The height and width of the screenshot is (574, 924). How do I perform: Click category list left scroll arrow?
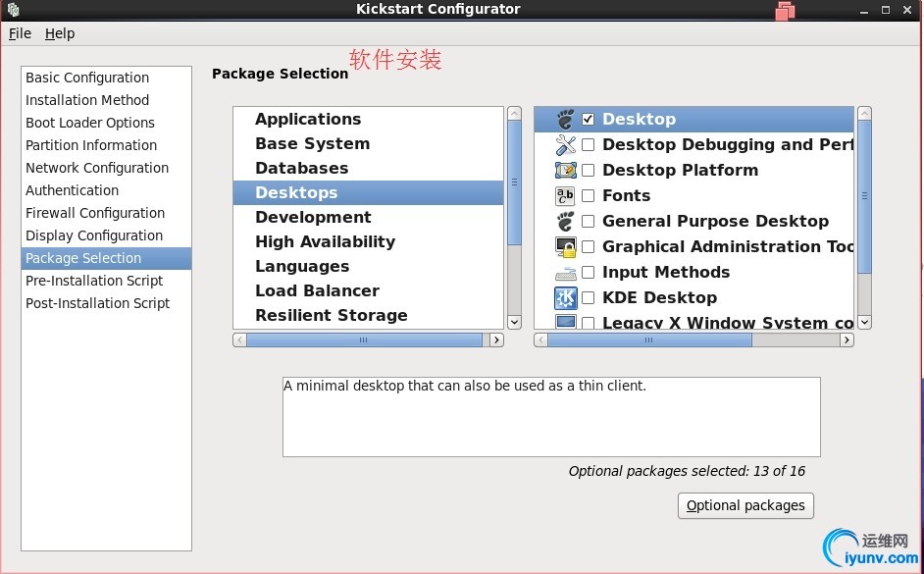pyautogui.click(x=240, y=340)
